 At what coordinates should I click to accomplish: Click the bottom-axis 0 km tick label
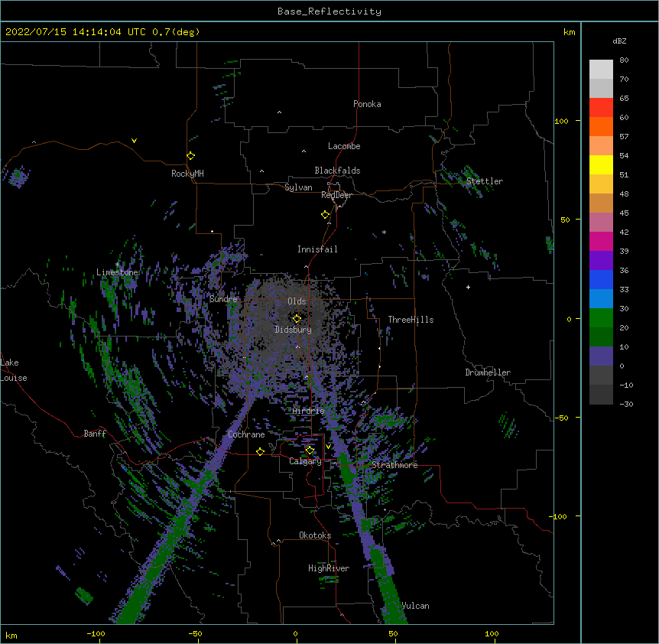[x=295, y=633]
